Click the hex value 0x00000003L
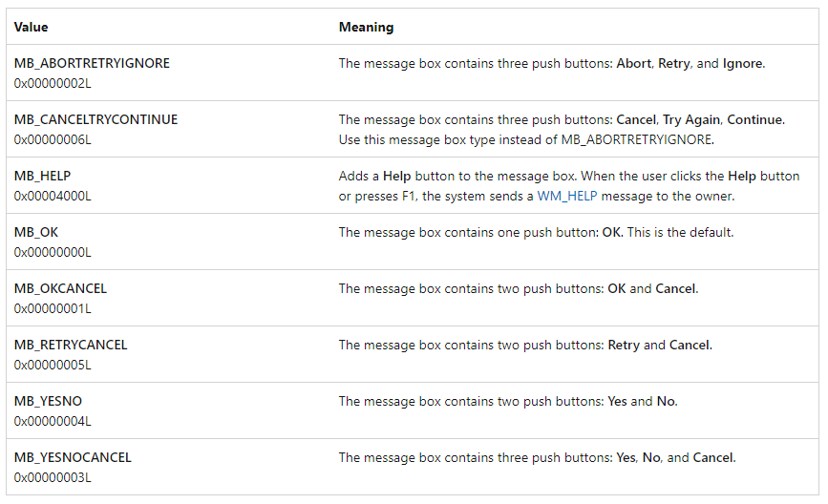Screen dimensions: 828x504 click(53, 477)
